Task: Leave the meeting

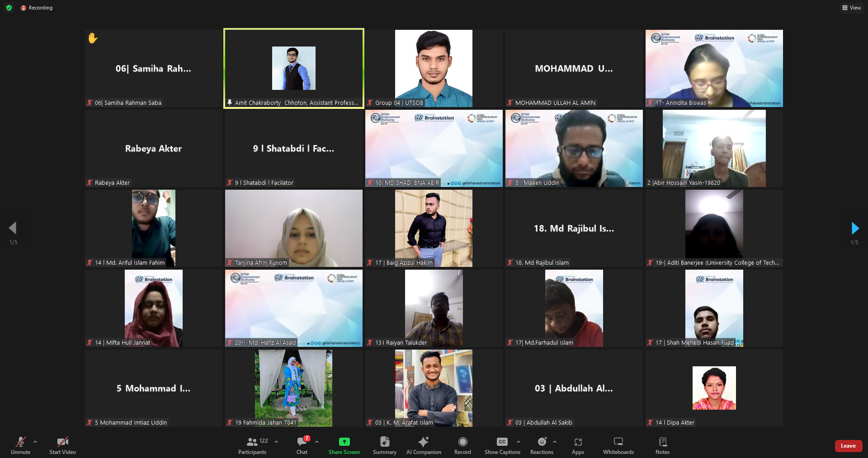Action: coord(848,446)
